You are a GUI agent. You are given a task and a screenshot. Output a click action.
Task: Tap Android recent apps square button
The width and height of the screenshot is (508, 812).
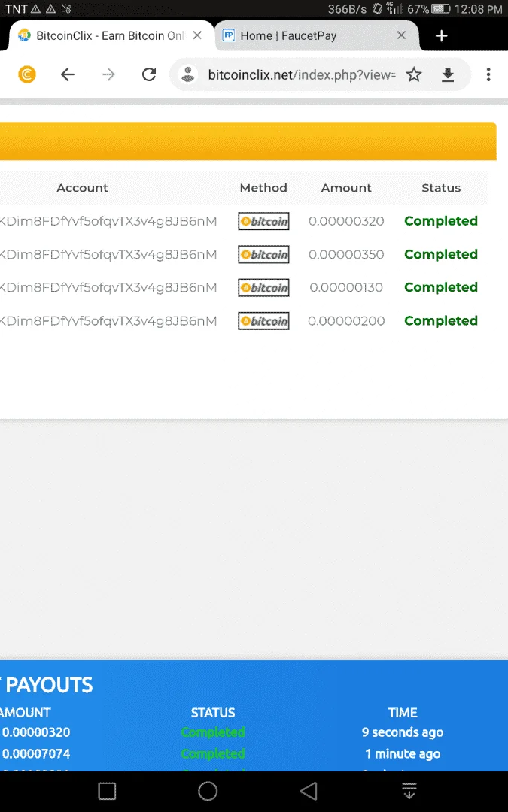click(x=107, y=791)
